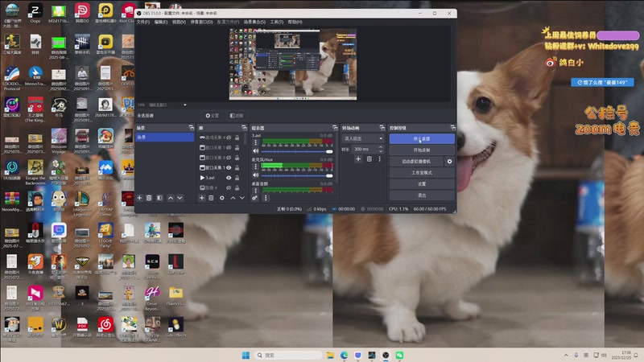Move the source down in Sources panel
This screenshot has height=362, width=644.
(x=242, y=198)
